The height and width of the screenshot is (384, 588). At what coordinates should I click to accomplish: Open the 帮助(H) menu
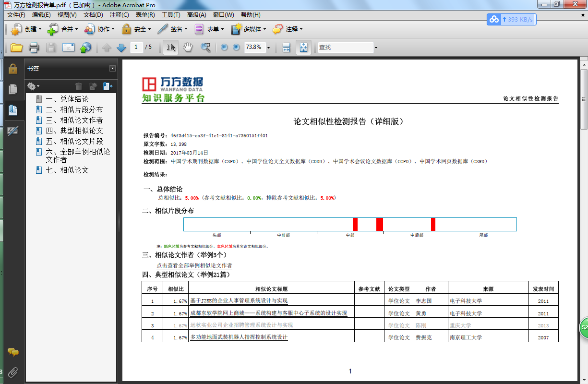tap(251, 15)
